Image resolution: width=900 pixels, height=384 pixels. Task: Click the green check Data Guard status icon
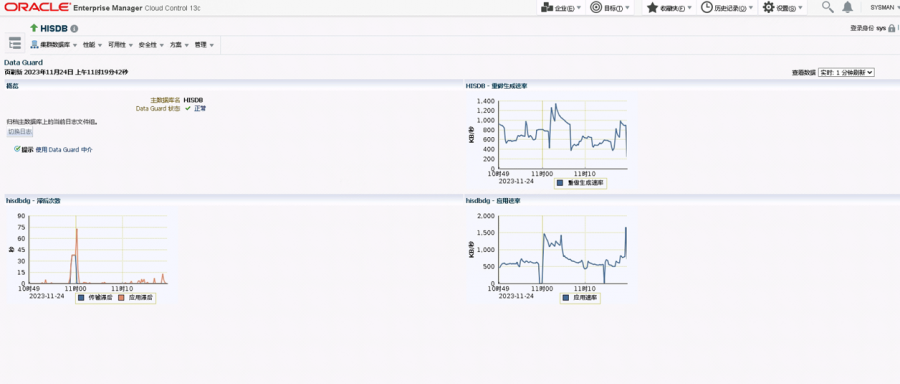pyautogui.click(x=188, y=108)
